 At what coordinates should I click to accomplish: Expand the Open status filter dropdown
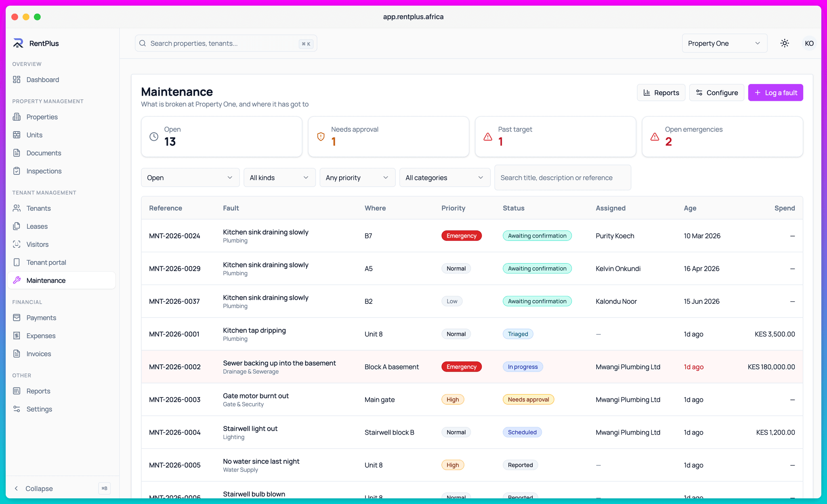pyautogui.click(x=190, y=178)
